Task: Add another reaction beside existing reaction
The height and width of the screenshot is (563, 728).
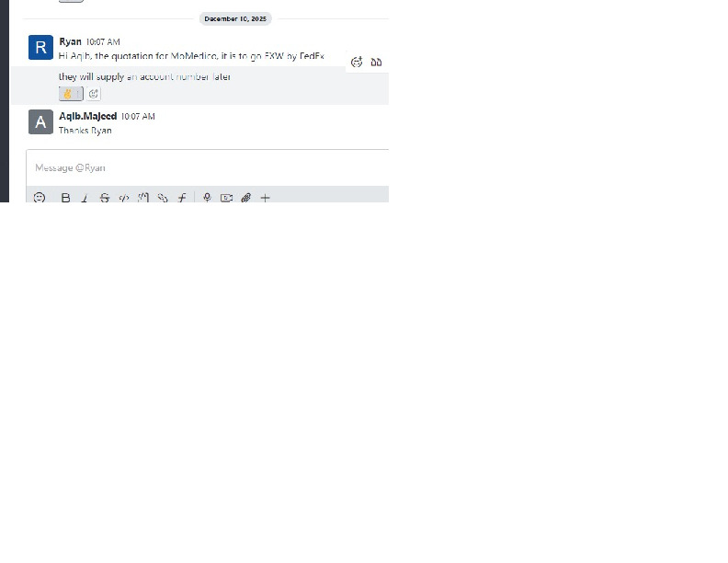Action: point(94,94)
